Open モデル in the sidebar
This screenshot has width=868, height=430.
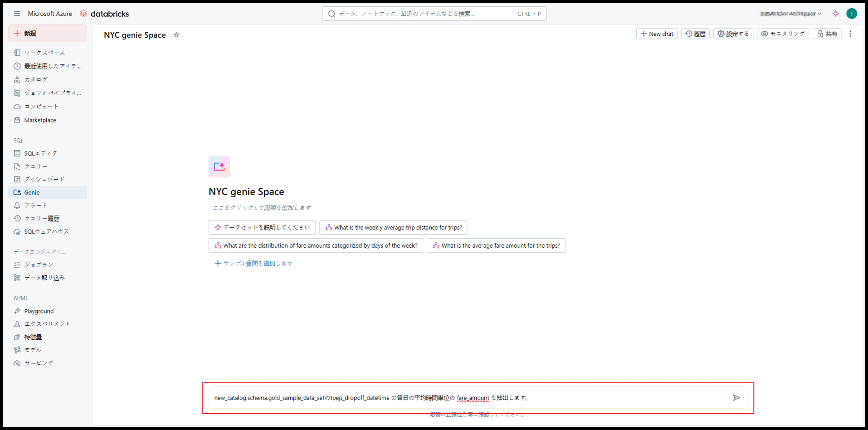click(48, 350)
